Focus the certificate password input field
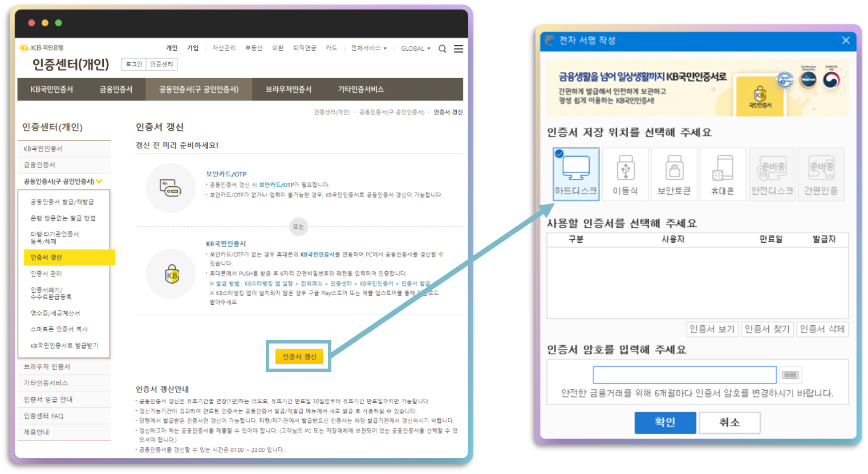This screenshot has width=868, height=474. 685,375
